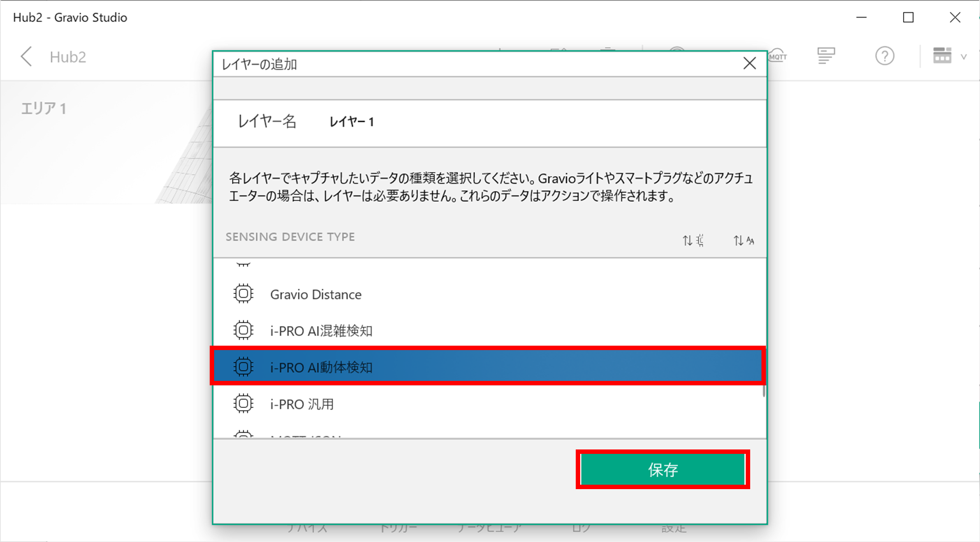The image size is (980, 542).
Task: Minimize the Gravio Studio window
Action: [x=861, y=18]
